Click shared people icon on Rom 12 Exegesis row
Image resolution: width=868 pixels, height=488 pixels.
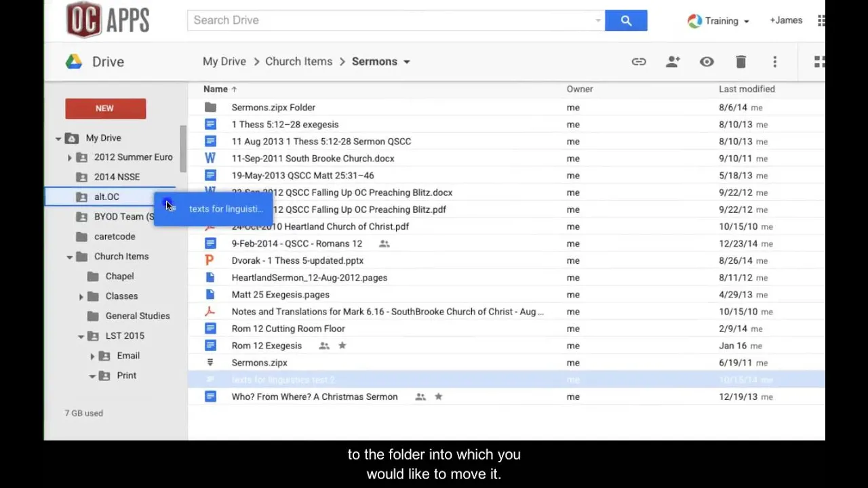[x=324, y=346]
